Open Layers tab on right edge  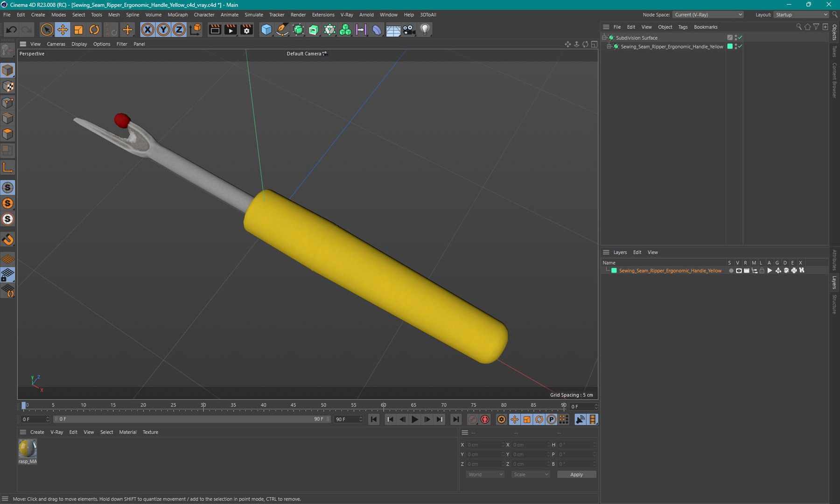834,282
